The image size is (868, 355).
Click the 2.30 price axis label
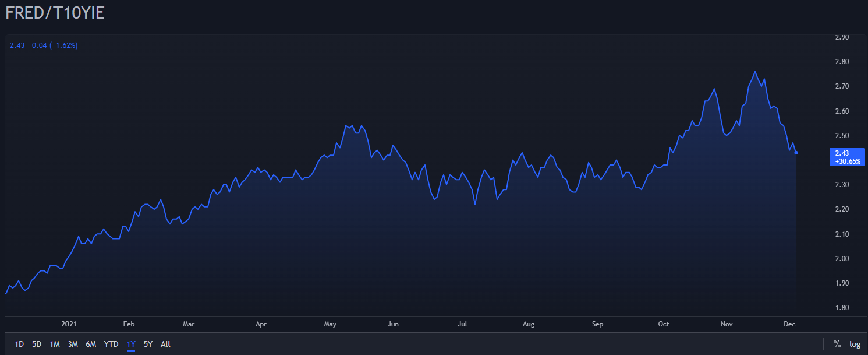tap(842, 185)
